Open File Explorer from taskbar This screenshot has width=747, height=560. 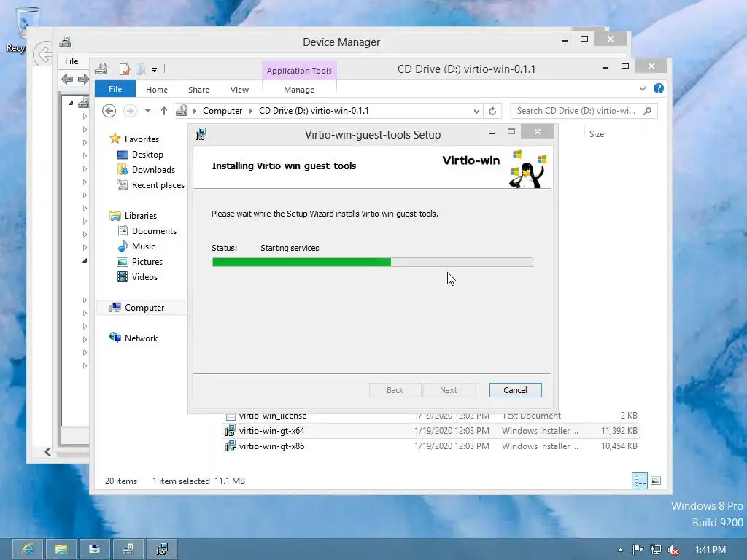pos(61,550)
